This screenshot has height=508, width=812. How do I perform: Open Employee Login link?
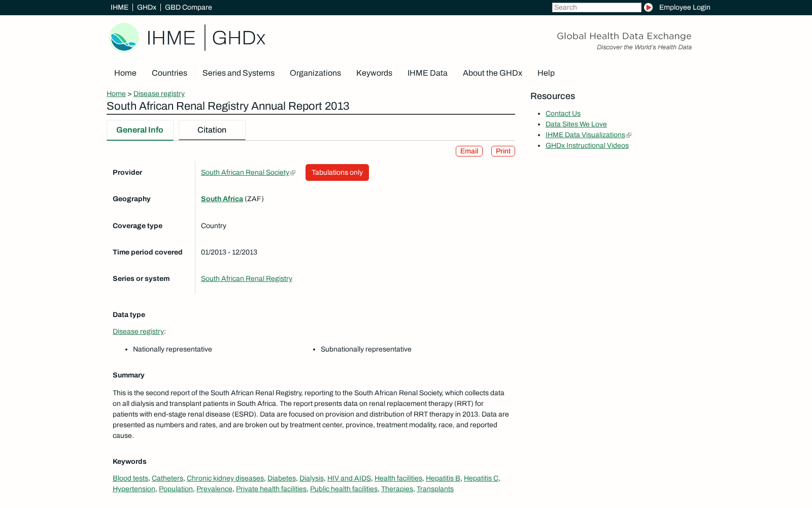[685, 7]
